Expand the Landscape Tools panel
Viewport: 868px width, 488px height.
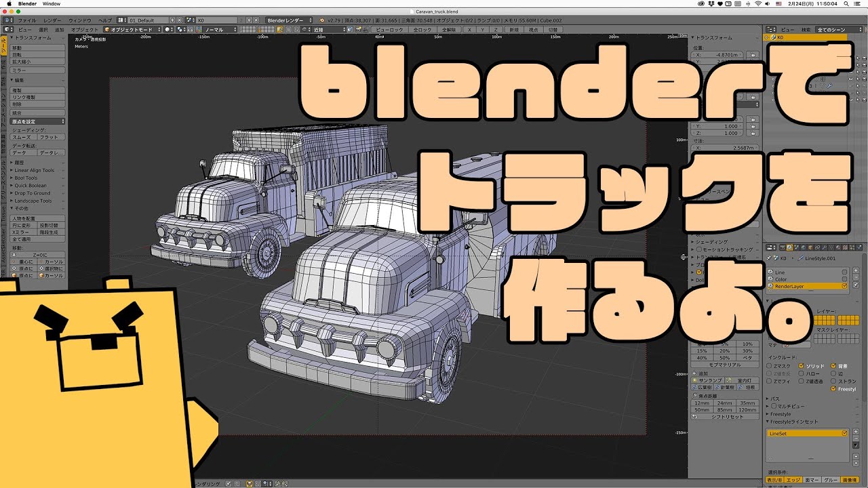[33, 201]
